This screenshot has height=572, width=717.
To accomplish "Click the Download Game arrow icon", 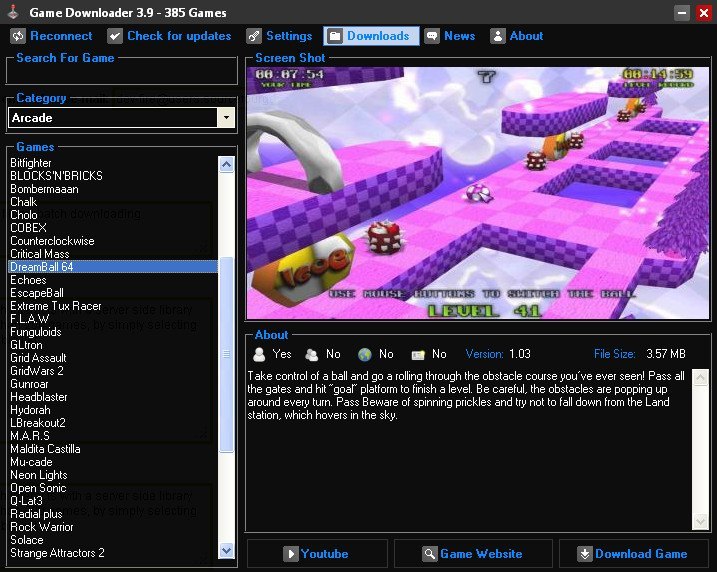I will tap(584, 554).
